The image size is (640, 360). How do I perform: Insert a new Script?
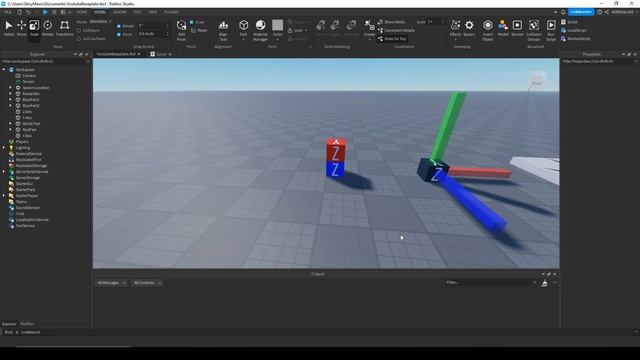pyautogui.click(x=570, y=22)
